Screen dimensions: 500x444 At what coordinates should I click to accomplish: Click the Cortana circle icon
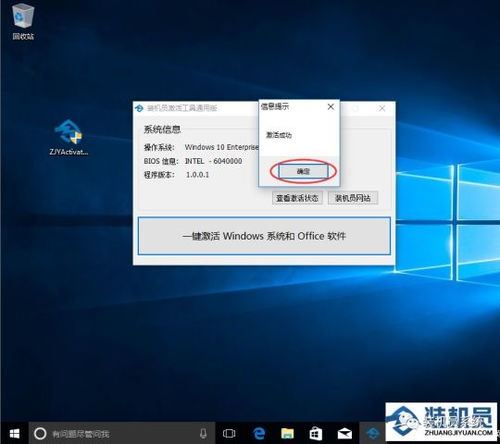point(40,433)
